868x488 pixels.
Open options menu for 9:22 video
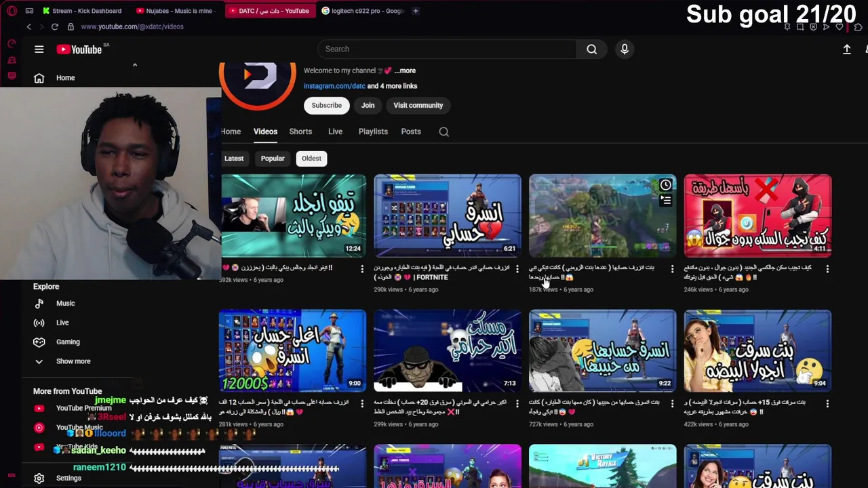(x=672, y=403)
